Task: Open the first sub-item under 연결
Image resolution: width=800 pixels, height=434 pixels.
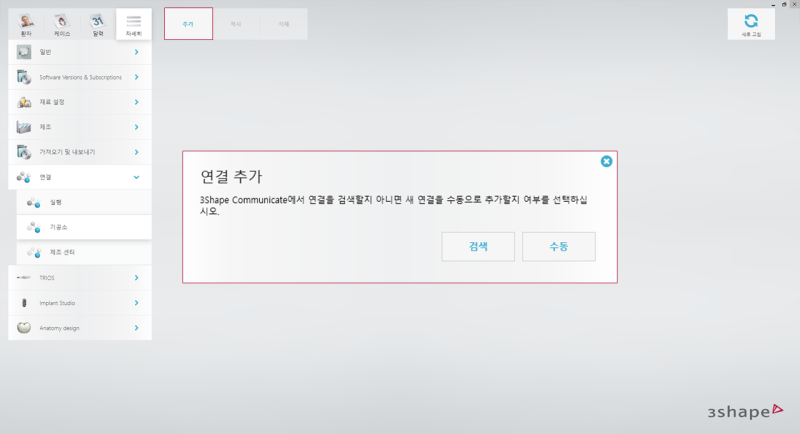Action: [84, 202]
